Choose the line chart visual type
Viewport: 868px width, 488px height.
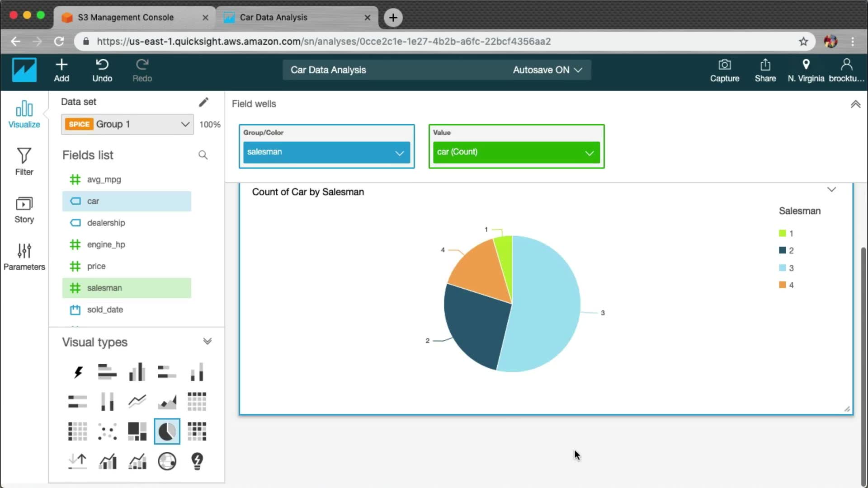coord(137,401)
